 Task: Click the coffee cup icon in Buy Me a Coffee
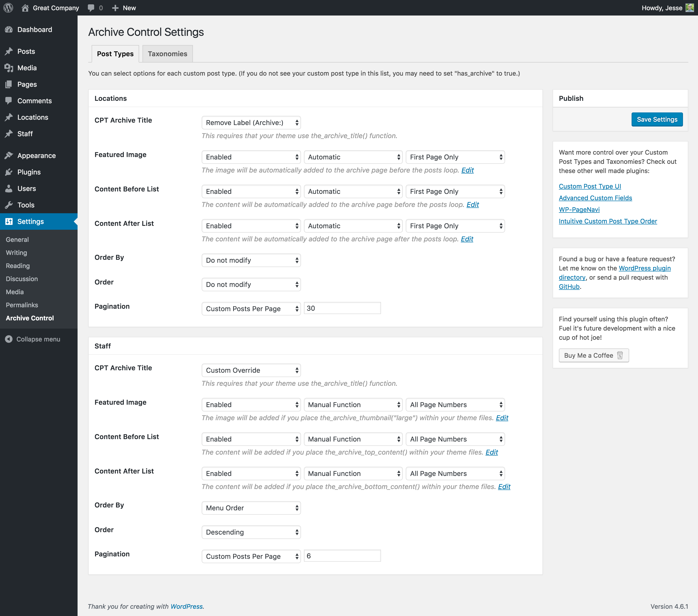pyautogui.click(x=620, y=355)
